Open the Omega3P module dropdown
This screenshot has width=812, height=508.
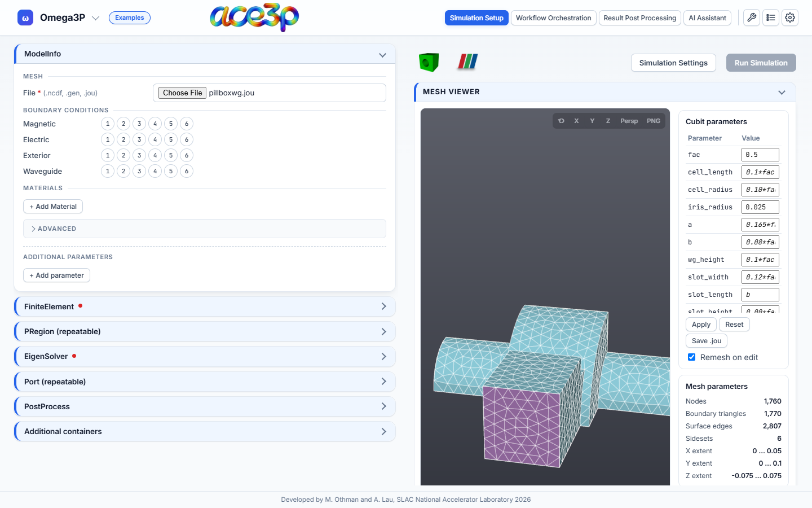pyautogui.click(x=95, y=18)
